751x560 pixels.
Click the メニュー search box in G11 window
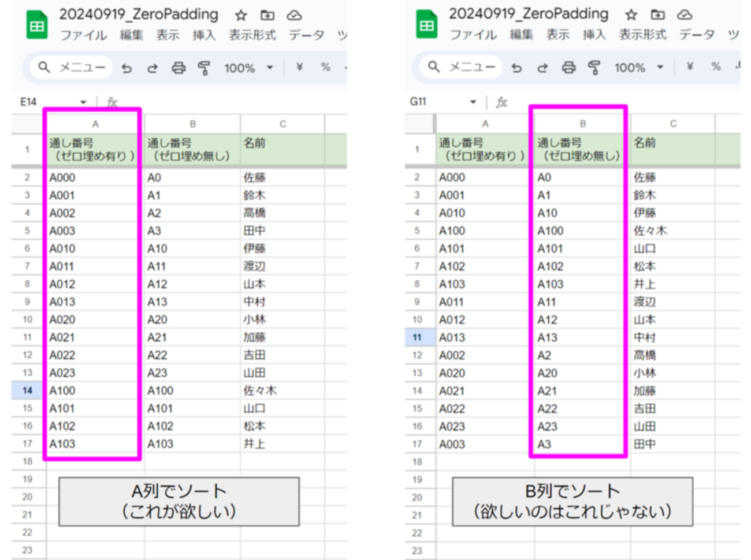point(462,67)
